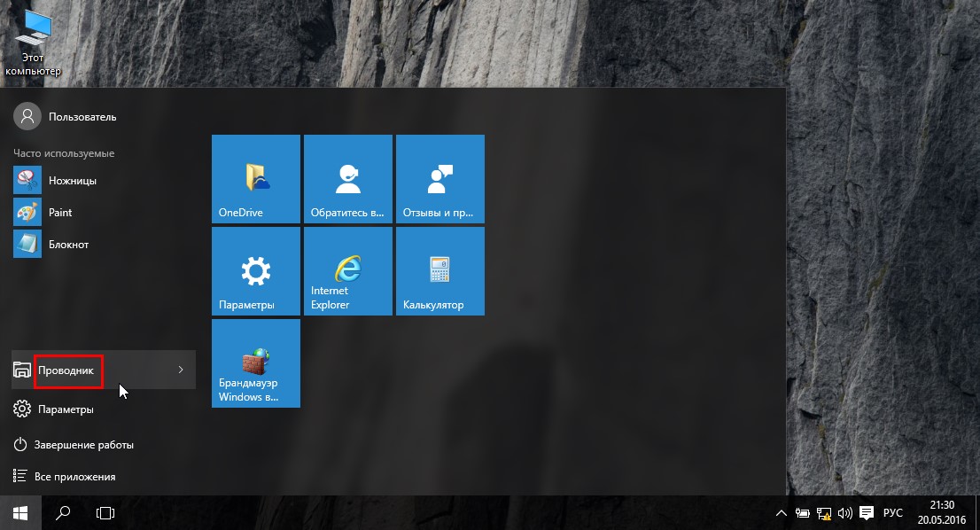
Task: Select Параметры in the Start menu
Action: 66,409
